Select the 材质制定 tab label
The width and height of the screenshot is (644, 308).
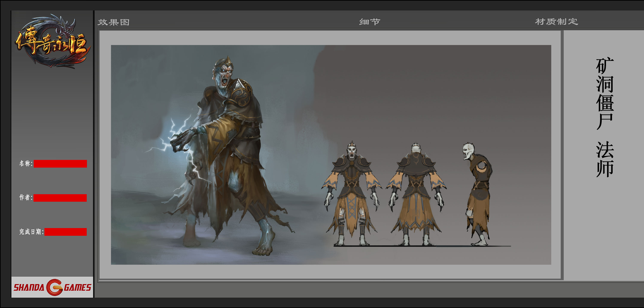click(556, 21)
